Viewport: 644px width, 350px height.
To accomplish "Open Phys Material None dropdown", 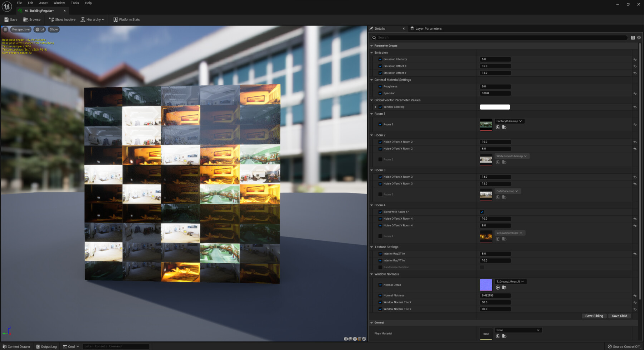I will pyautogui.click(x=518, y=330).
